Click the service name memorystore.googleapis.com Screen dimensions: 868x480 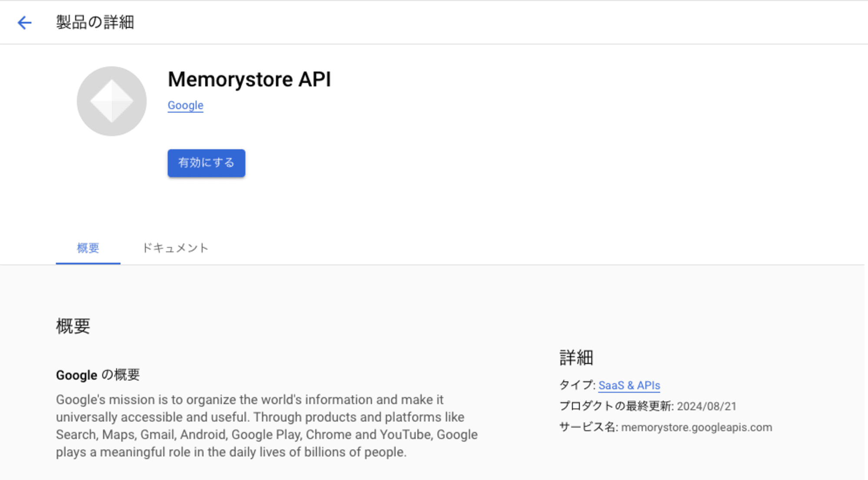coord(697,427)
